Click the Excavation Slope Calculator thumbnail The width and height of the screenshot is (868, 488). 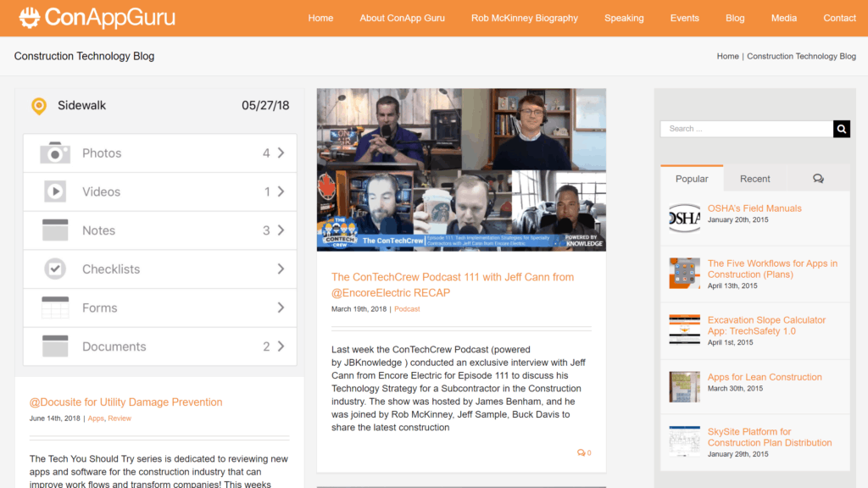[x=684, y=330]
